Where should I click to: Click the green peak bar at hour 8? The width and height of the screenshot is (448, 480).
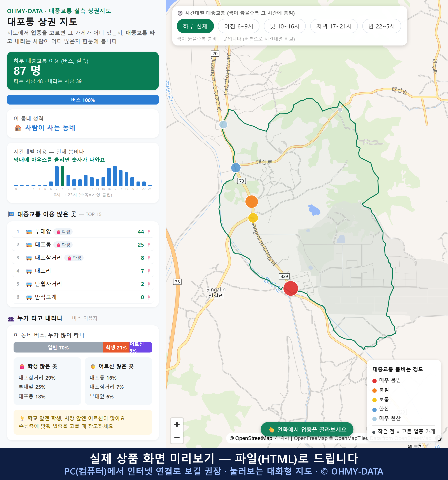click(x=63, y=176)
